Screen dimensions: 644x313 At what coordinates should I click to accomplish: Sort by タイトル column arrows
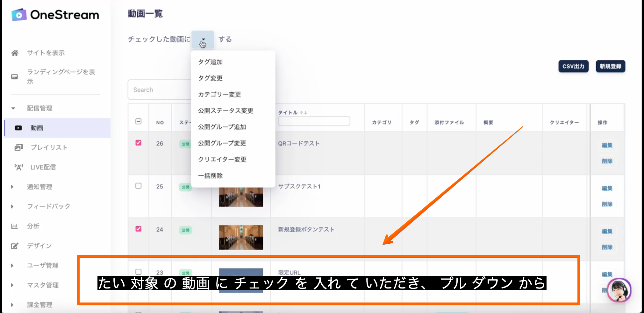pos(303,113)
